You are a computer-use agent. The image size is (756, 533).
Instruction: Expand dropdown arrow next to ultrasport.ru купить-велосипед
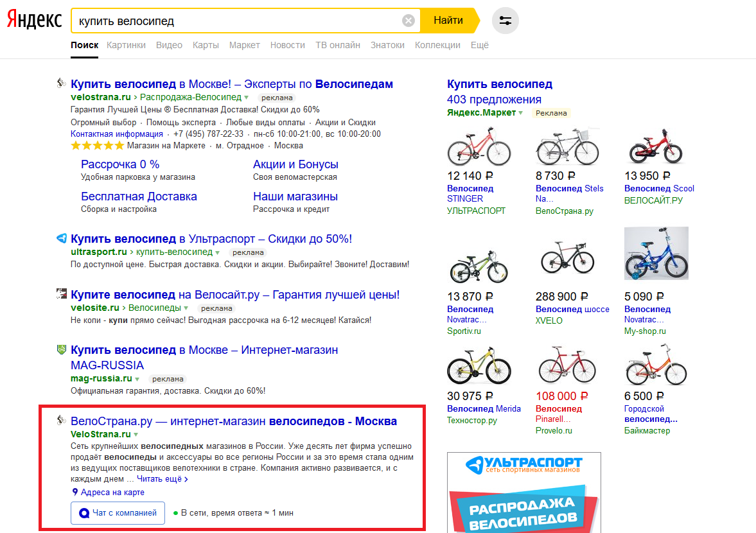pyautogui.click(x=218, y=252)
